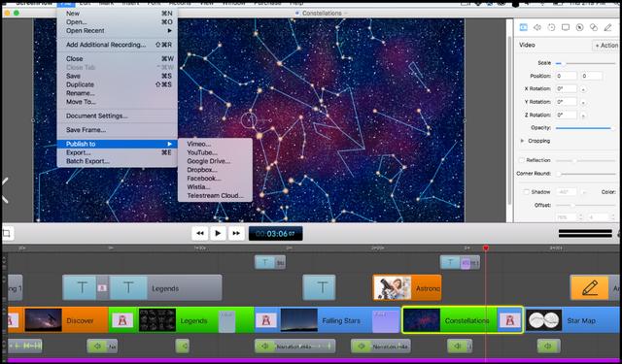
Task: Publish to Telestream Cloud...
Action: coord(215,196)
